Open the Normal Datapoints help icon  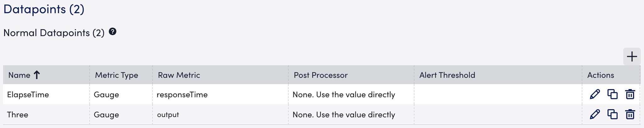[x=113, y=32]
